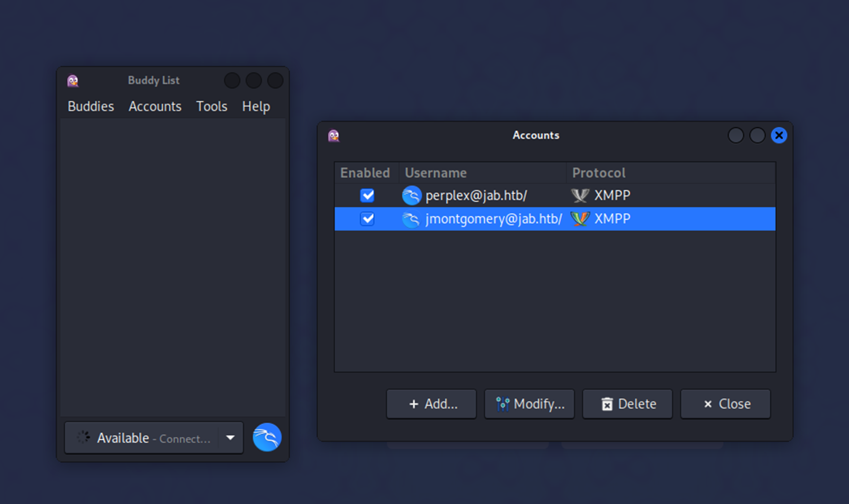The height and width of the screenshot is (504, 849).
Task: Maximize the Accounts window
Action: [x=758, y=135]
